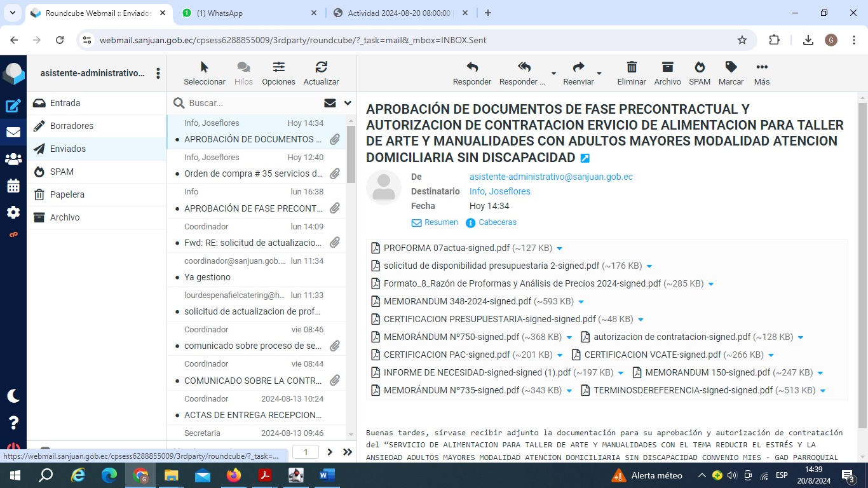Open Contacts from left sidebar

(13, 159)
